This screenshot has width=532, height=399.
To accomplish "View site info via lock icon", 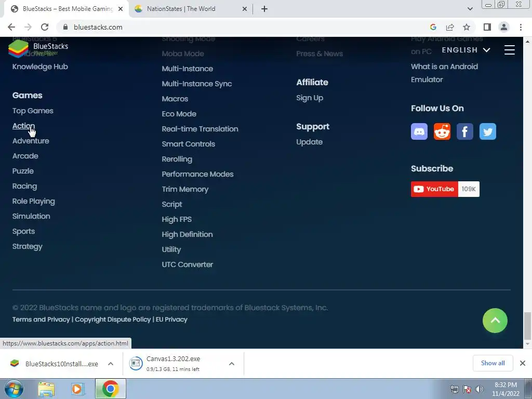I will click(65, 27).
